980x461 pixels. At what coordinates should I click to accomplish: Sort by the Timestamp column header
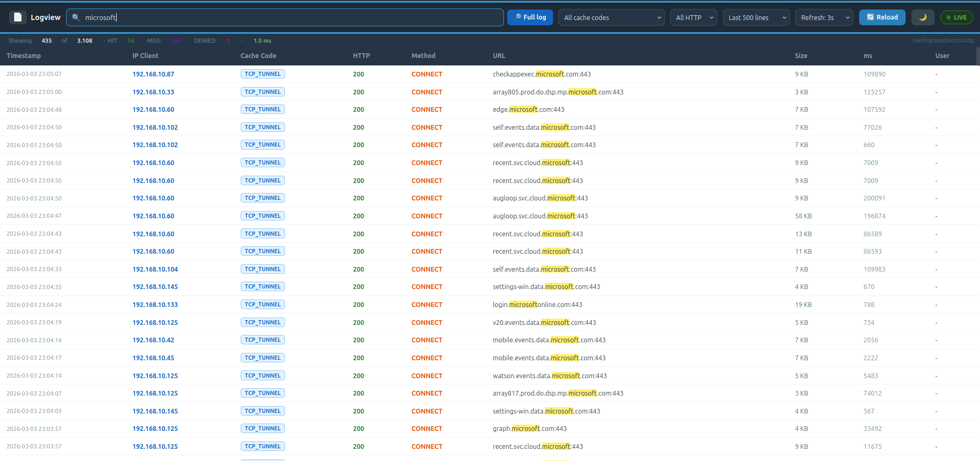[24, 55]
